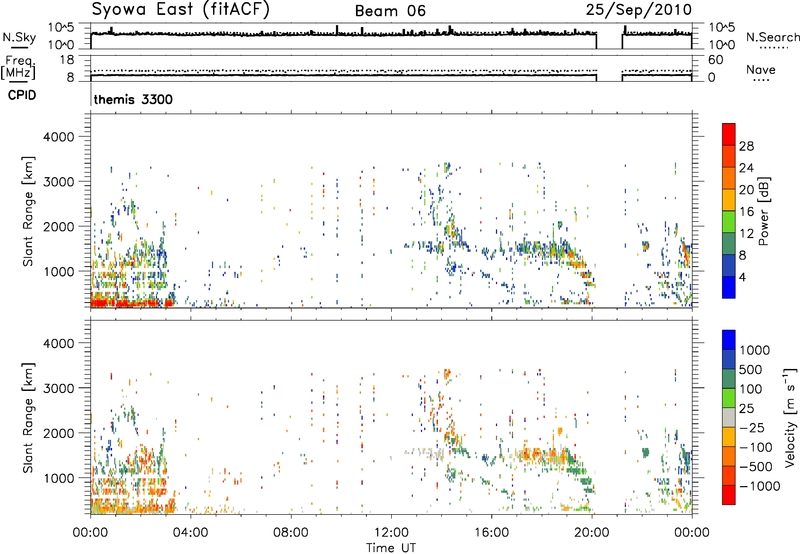Screen dimensions: 800x554
Task: Click the 'Nave' legend label
Action: coord(761,70)
